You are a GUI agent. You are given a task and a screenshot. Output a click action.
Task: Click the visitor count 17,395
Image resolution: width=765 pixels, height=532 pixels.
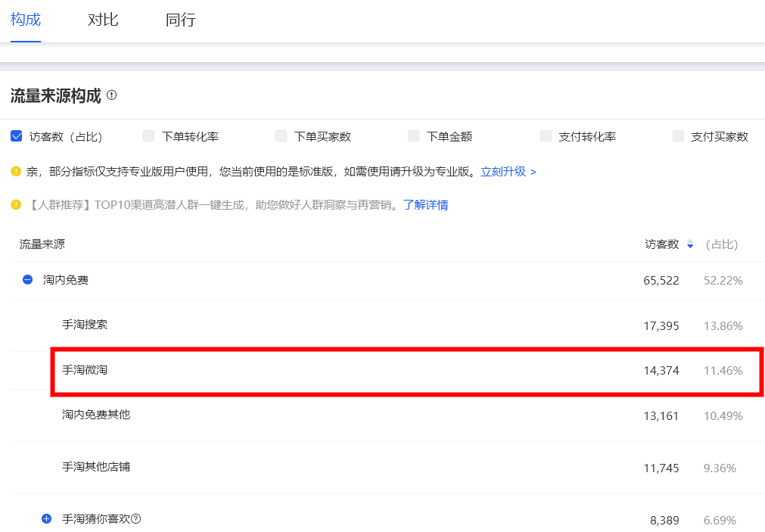pyautogui.click(x=661, y=326)
